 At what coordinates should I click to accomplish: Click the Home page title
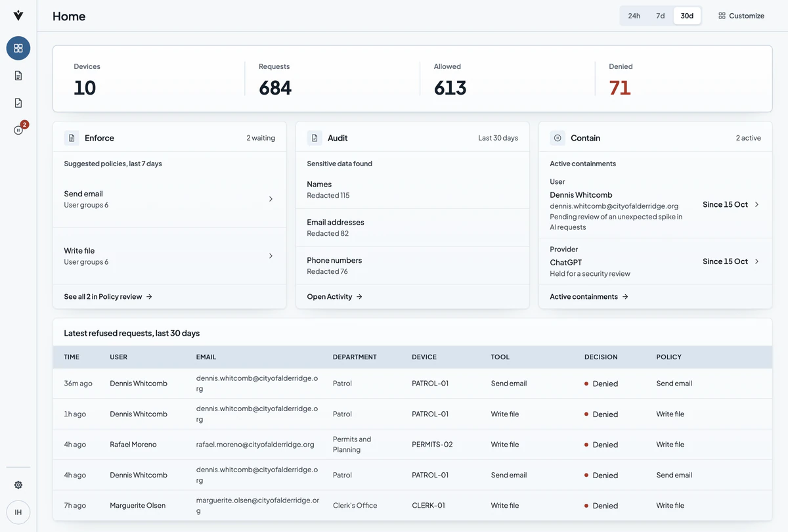pos(69,16)
